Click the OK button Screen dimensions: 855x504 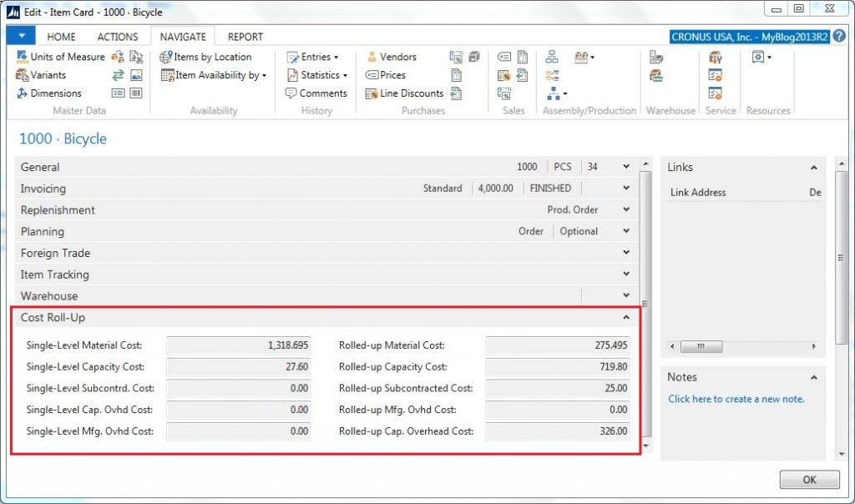pyautogui.click(x=809, y=480)
